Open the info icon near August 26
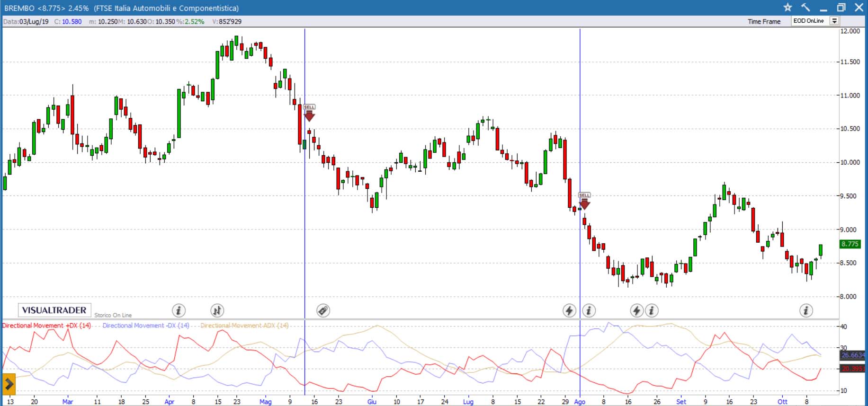This screenshot has height=406, width=868. [652, 310]
